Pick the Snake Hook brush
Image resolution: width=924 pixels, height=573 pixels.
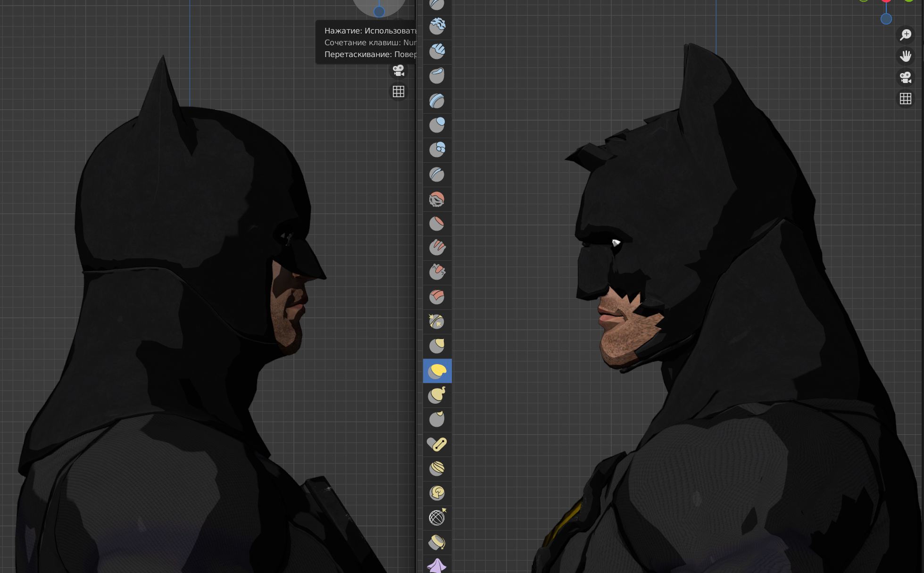pyautogui.click(x=437, y=396)
